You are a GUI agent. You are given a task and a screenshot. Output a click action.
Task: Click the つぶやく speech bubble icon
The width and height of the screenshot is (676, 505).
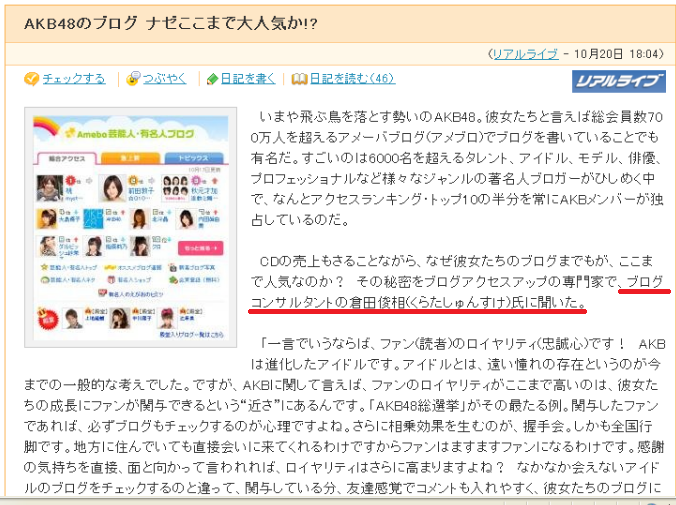133,78
